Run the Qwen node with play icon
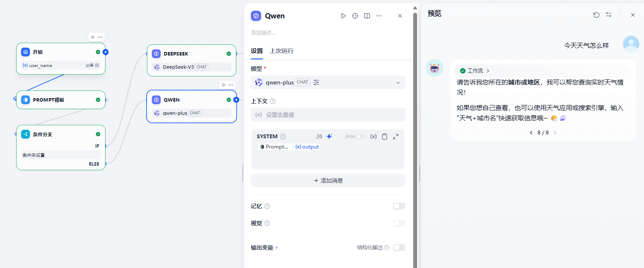 click(x=343, y=16)
